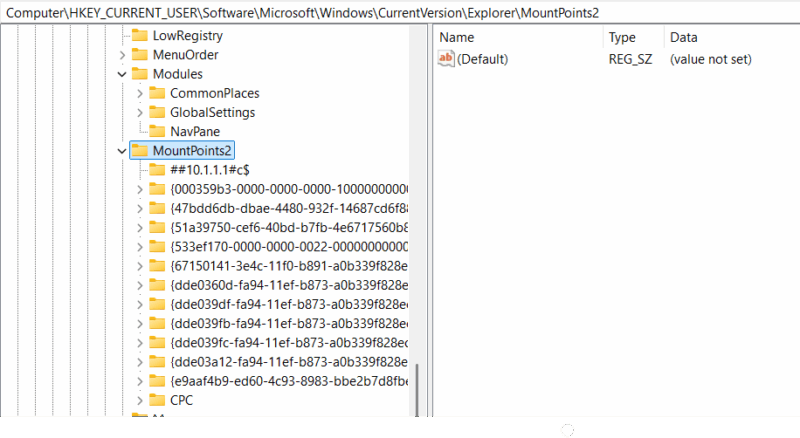Collapse the Modules key
Screen dimensions: 800x438
click(122, 74)
